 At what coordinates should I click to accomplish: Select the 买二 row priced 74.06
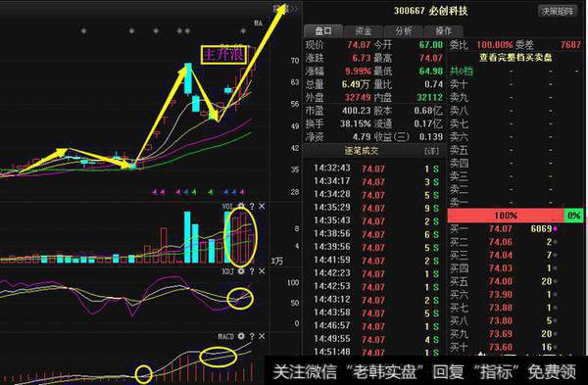503,242
